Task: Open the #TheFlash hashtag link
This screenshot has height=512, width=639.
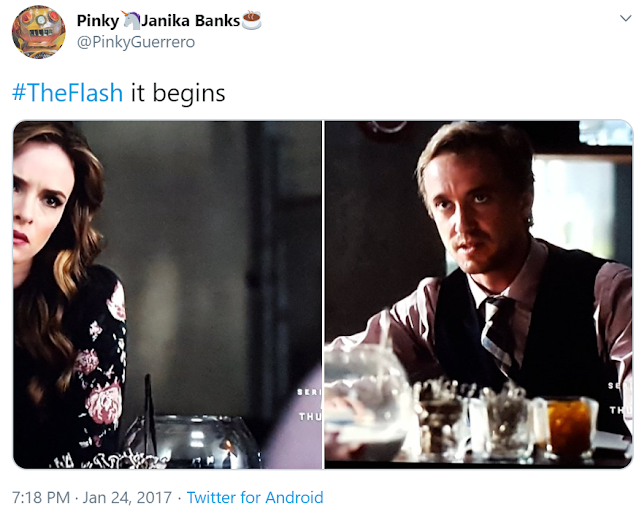Action: click(x=67, y=93)
